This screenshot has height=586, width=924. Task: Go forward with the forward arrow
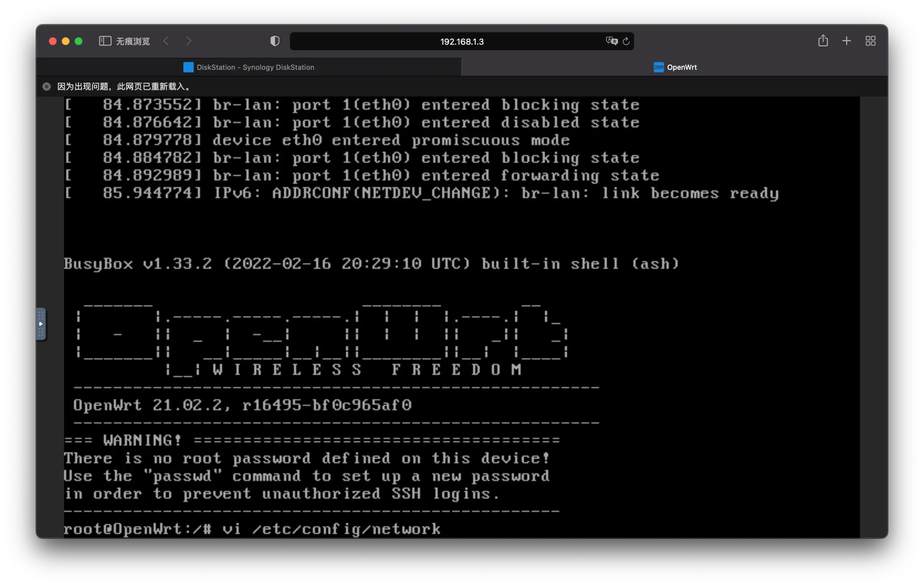click(188, 41)
